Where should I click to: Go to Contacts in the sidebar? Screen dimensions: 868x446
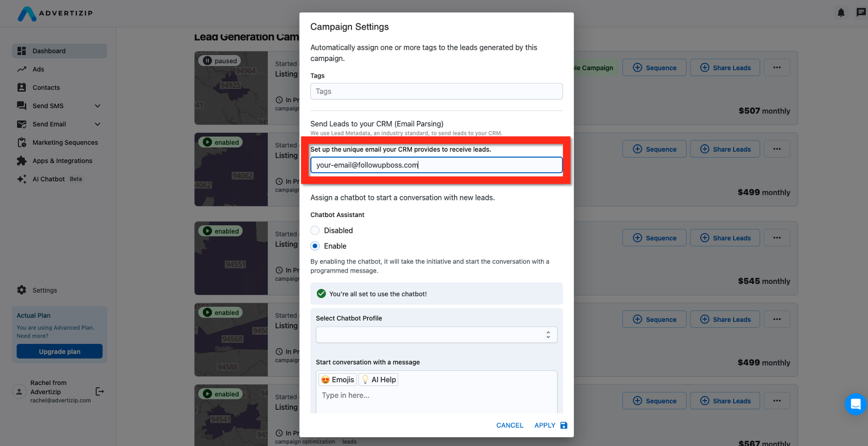(x=46, y=87)
